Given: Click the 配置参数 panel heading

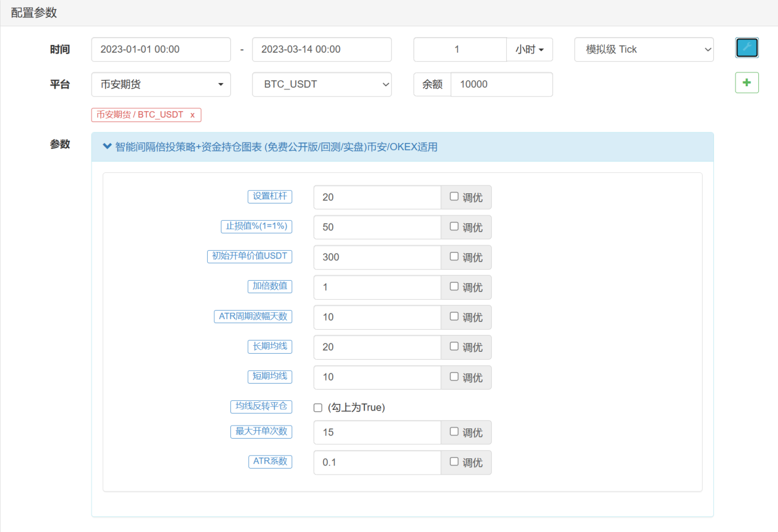Looking at the screenshot, I should [34, 13].
